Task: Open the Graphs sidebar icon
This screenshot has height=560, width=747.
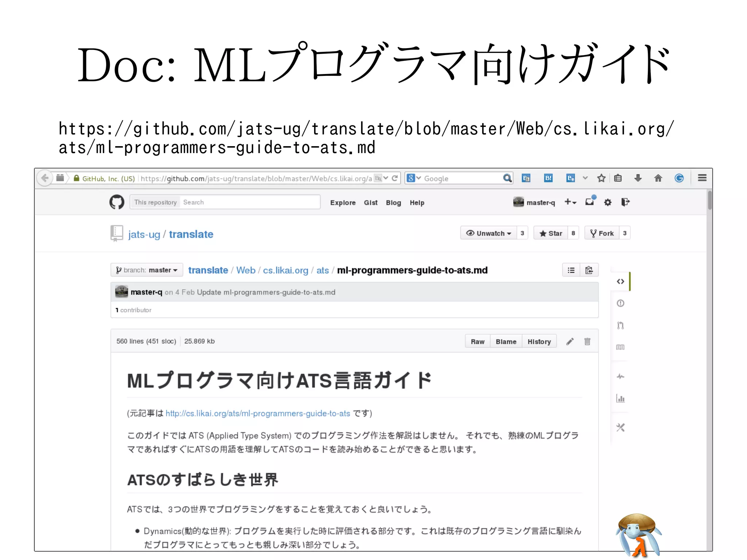Action: pos(620,398)
